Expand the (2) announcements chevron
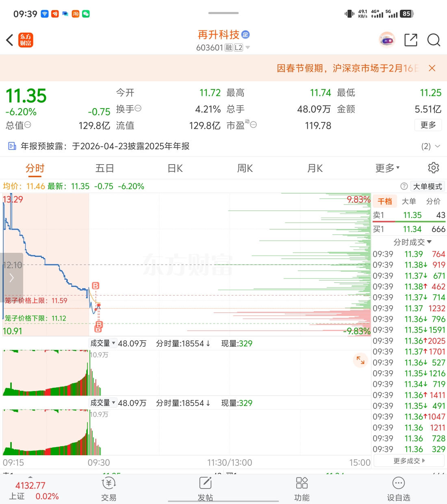447x504 pixels. click(x=438, y=146)
